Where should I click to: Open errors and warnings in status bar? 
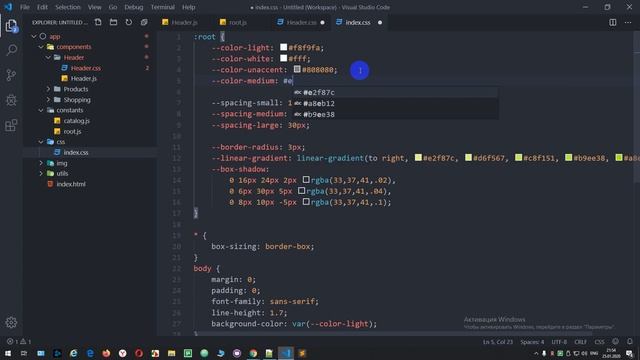pyautogui.click(x=19, y=341)
